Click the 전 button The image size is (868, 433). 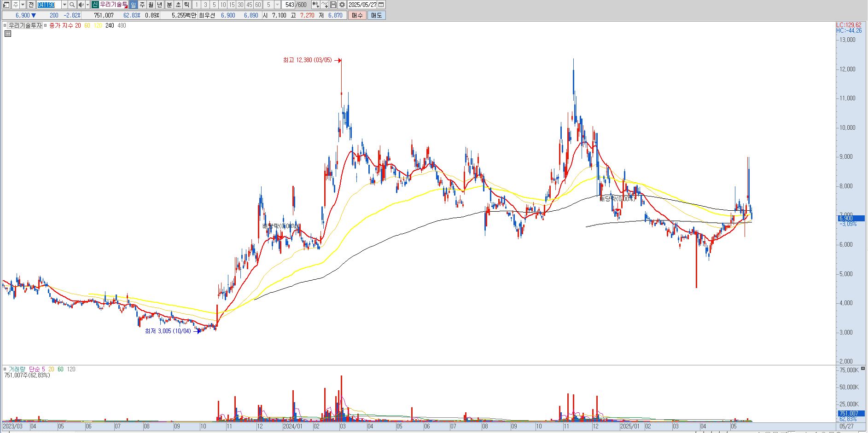(31, 5)
